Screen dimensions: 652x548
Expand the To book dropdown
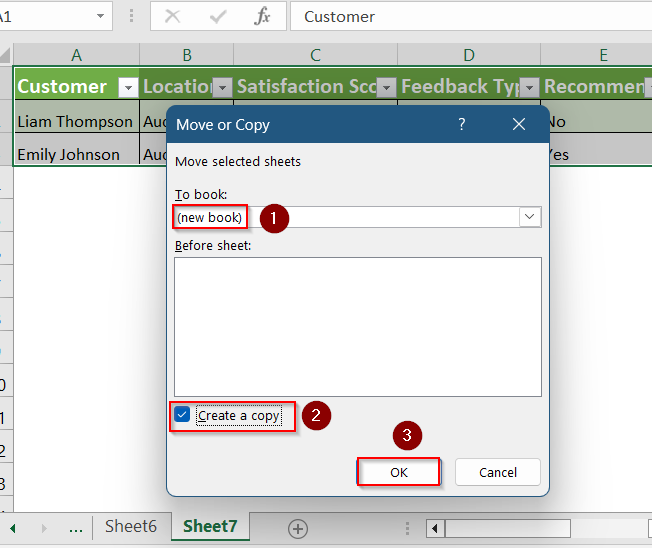coord(529,217)
